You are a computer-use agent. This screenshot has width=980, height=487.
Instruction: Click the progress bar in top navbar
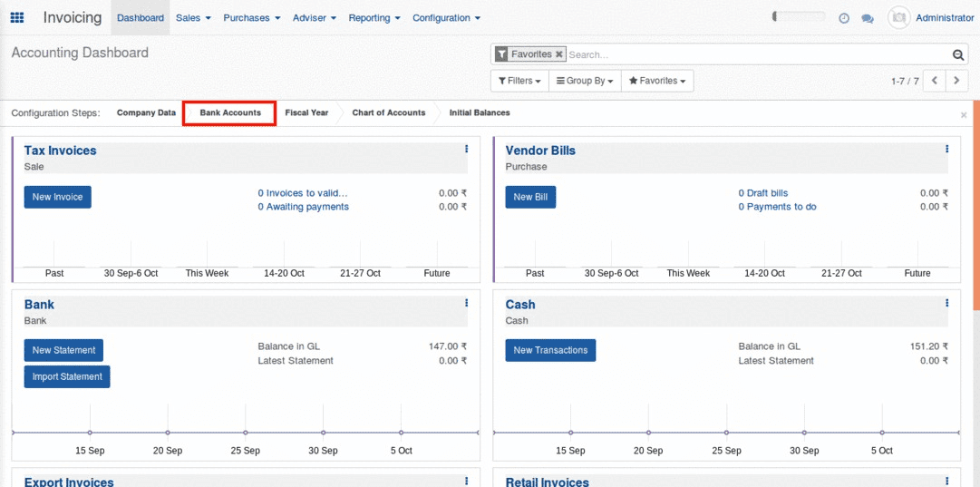tap(799, 17)
